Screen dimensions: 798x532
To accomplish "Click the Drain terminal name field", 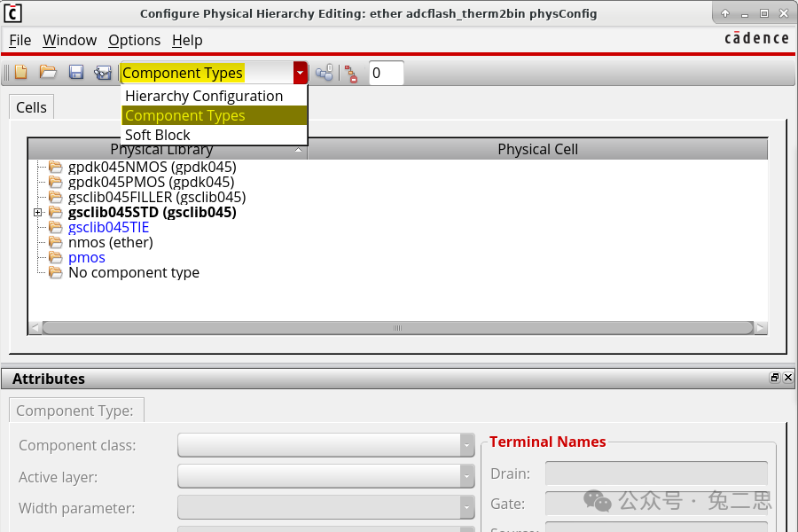I will (656, 473).
